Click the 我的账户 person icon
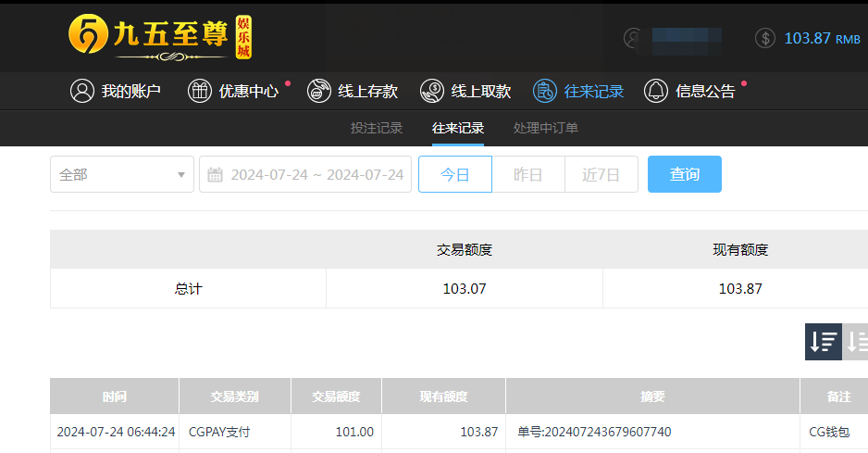 pyautogui.click(x=82, y=91)
